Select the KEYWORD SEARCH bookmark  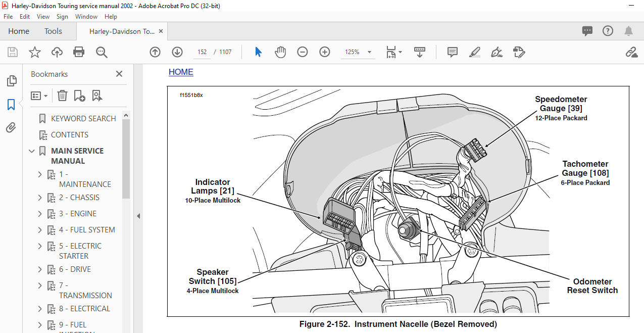coord(83,119)
